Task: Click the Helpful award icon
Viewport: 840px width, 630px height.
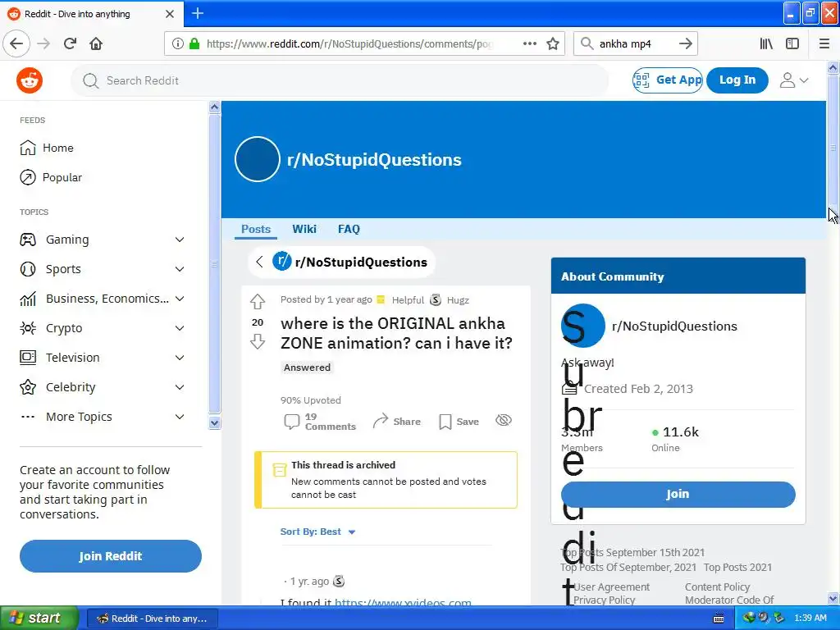Action: click(381, 300)
